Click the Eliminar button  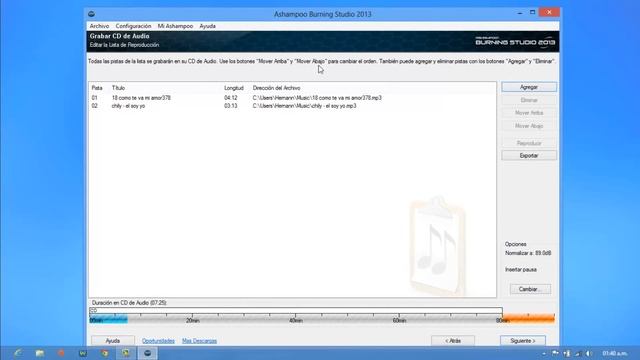pyautogui.click(x=529, y=100)
